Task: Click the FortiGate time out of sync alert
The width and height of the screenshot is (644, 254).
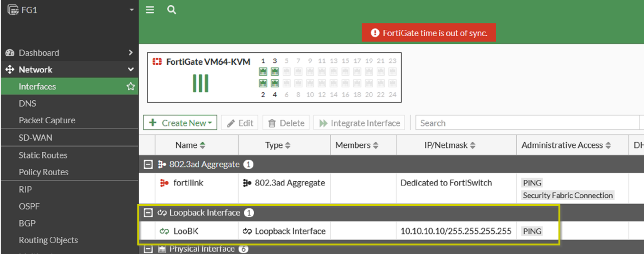Action: click(429, 33)
